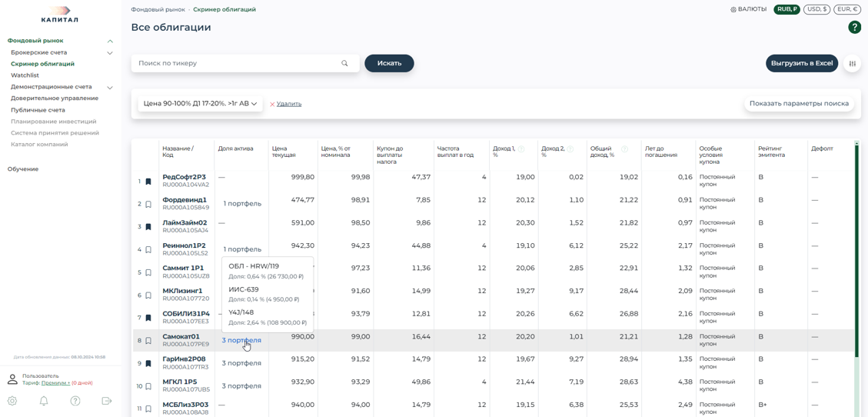The image size is (868, 417).
Task: Click the search magnifier icon in the ticker field
Action: (x=345, y=63)
